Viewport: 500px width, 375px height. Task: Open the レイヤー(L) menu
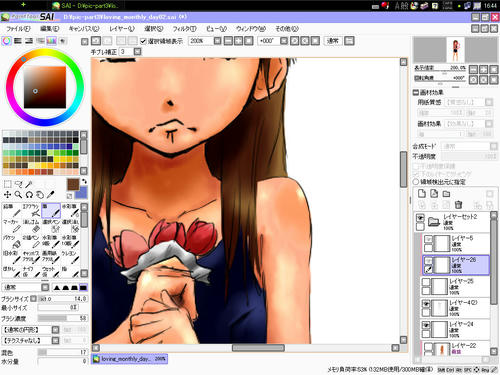click(122, 29)
